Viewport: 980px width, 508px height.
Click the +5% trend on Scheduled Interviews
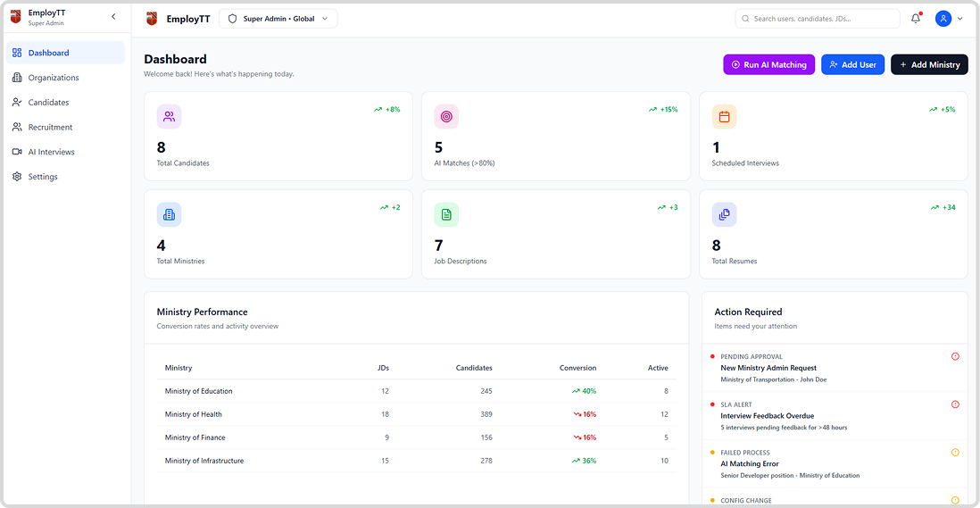(x=942, y=109)
